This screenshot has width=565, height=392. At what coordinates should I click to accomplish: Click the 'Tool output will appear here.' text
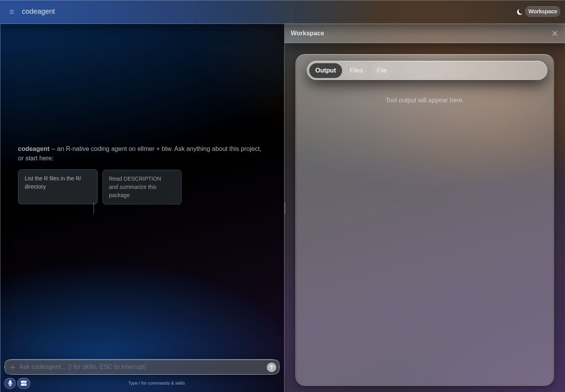(425, 100)
